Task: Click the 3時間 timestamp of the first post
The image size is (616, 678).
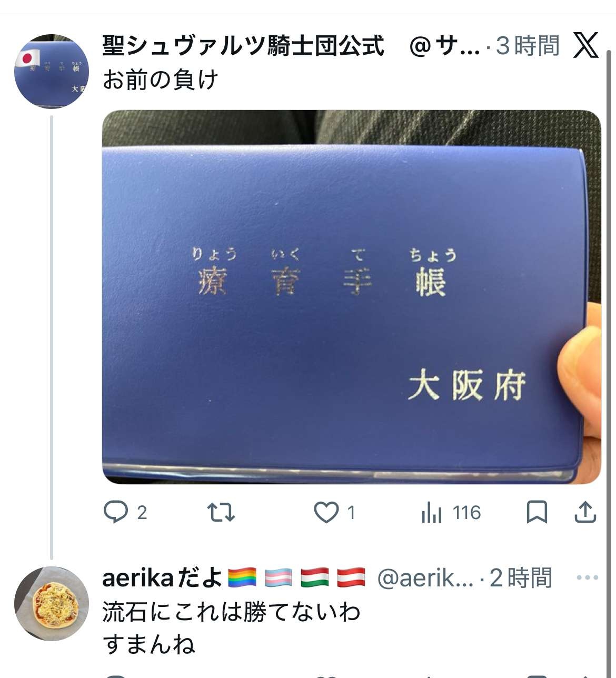Action: [x=528, y=46]
